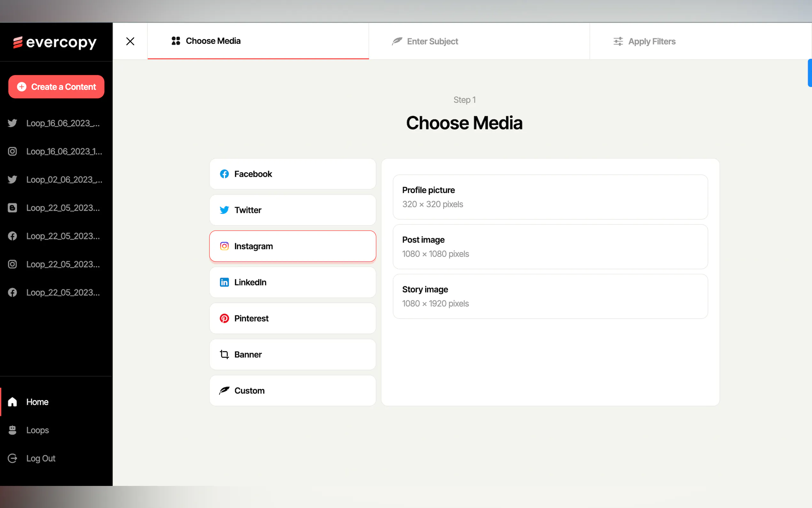The width and height of the screenshot is (812, 508).
Task: Click the Banner crop icon
Action: pos(224,354)
